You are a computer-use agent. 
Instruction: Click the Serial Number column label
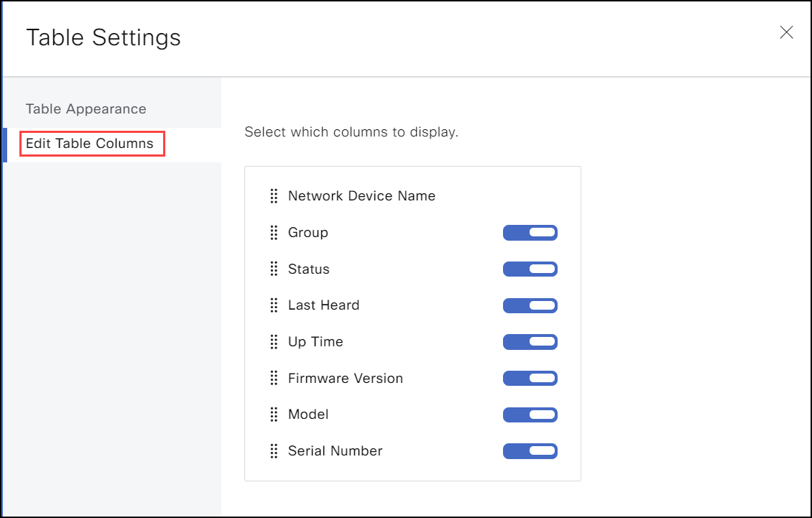tap(335, 451)
